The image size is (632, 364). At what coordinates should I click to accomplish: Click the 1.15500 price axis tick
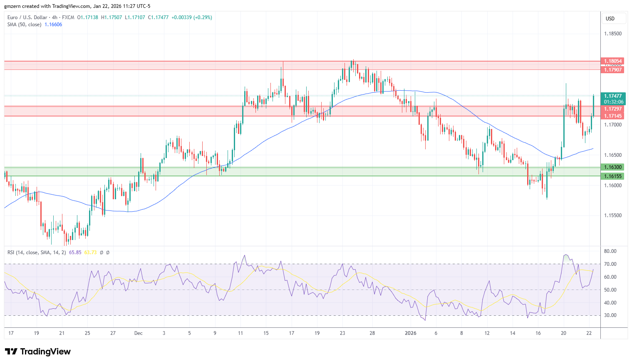click(x=613, y=215)
